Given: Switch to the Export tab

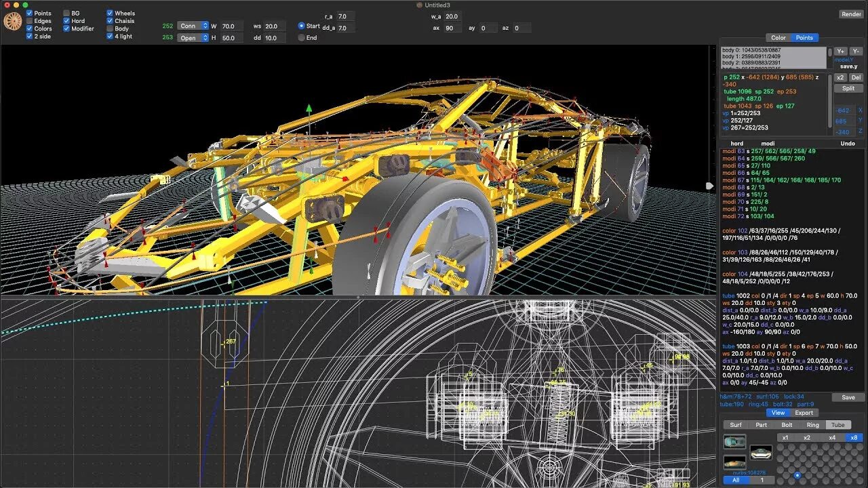Looking at the screenshot, I should pyautogui.click(x=804, y=413).
